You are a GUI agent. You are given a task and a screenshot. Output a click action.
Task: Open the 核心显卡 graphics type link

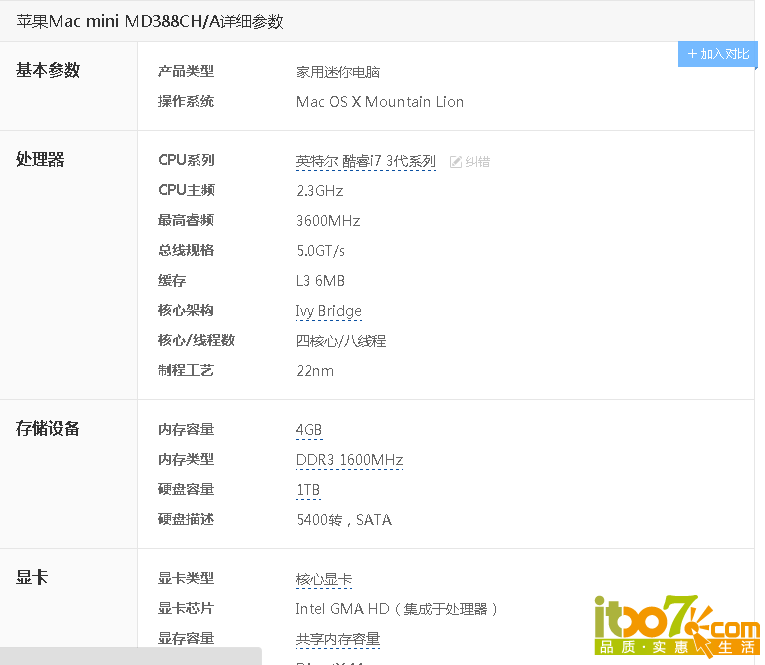pyautogui.click(x=323, y=579)
